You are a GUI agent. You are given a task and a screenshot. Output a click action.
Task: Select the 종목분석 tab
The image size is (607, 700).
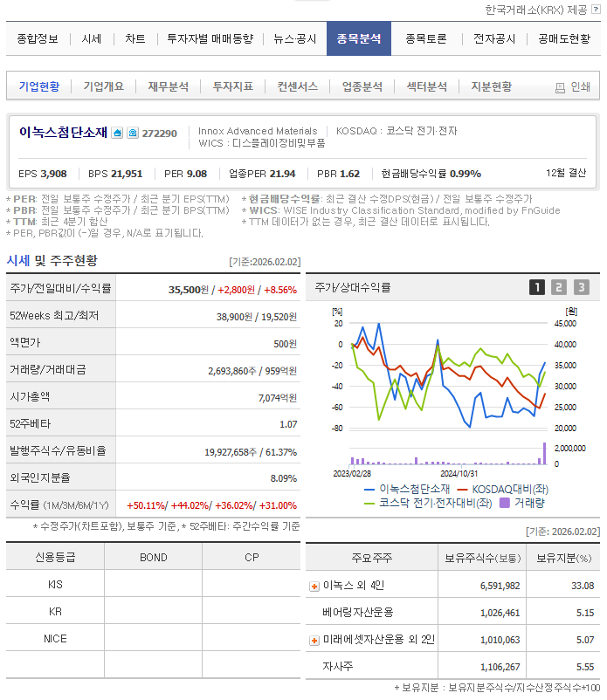[359, 38]
